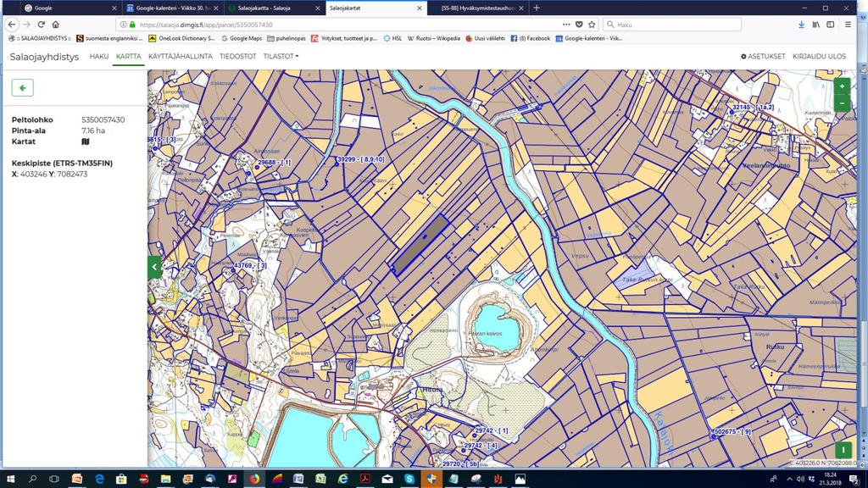Open page actions three-dot menu in address bar
This screenshot has width=868, height=488.
pos(565,25)
